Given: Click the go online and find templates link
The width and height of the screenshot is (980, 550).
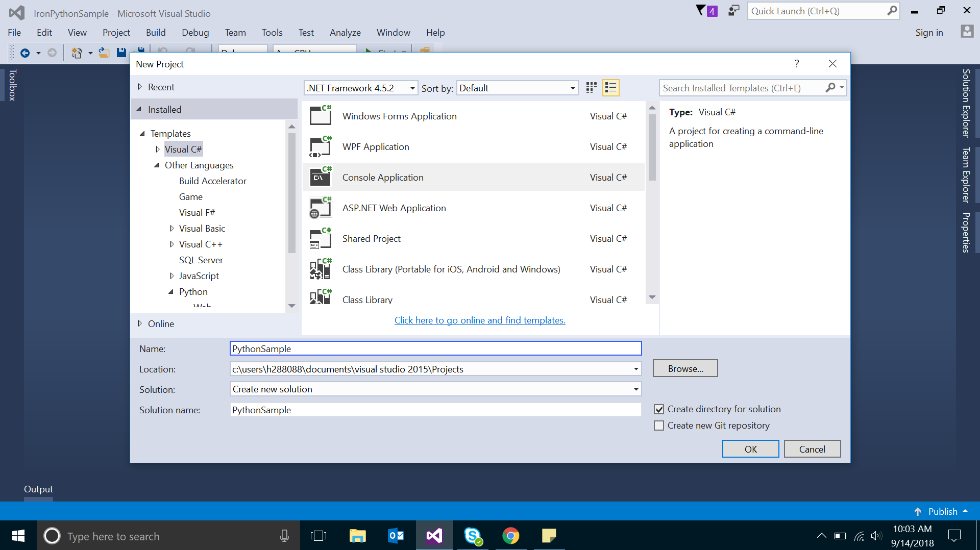Looking at the screenshot, I should 480,320.
